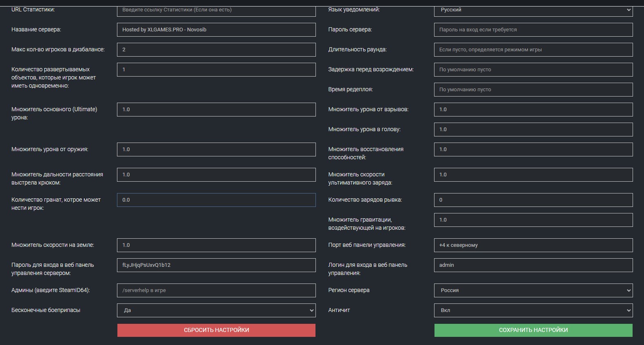Expand the Бесконечные боеприпасы dropdown
Screen dimensions: 644x345
[x=216, y=310]
